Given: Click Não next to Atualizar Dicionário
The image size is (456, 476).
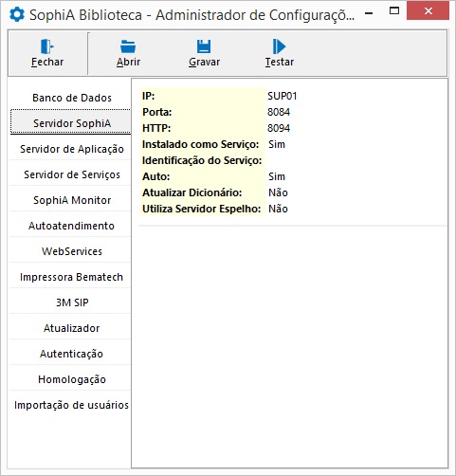Looking at the screenshot, I should 278,192.
